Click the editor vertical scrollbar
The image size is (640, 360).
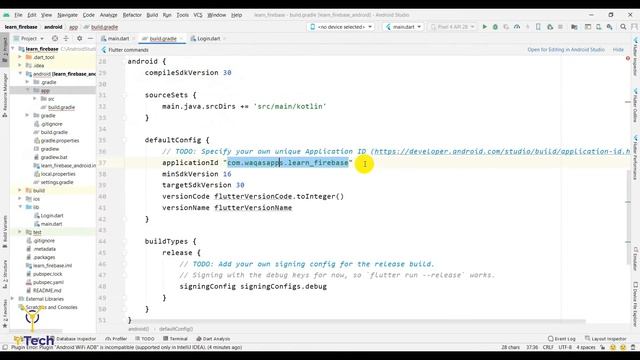pyautogui.click(x=628, y=216)
